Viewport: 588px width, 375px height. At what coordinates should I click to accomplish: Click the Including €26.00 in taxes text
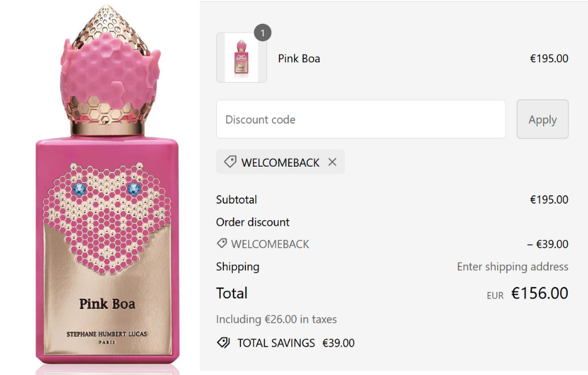[x=276, y=320]
